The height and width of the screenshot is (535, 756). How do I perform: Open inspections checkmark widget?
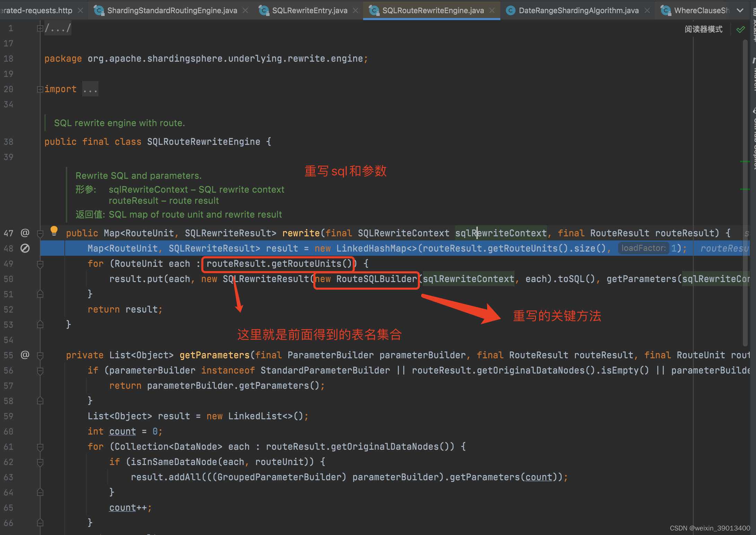point(740,29)
